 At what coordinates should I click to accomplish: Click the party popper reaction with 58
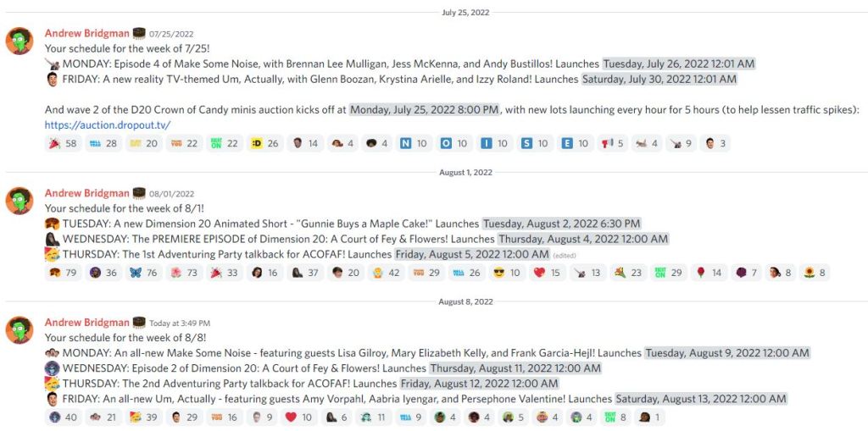[63, 144]
